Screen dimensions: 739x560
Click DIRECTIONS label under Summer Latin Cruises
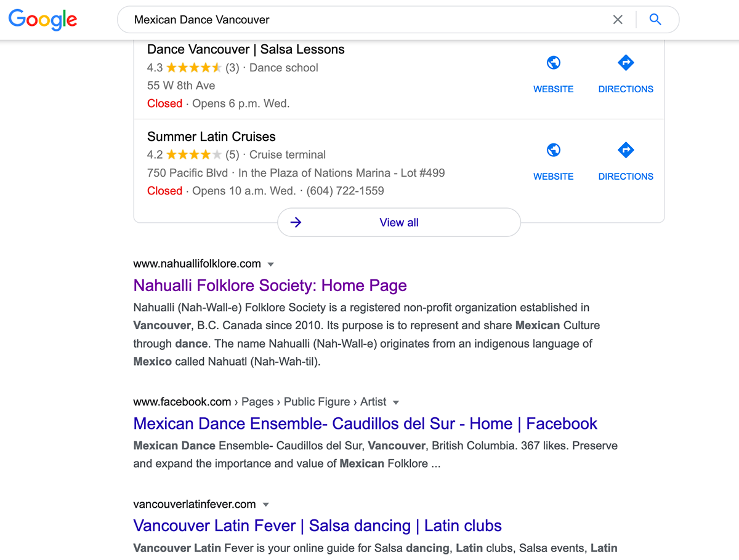click(626, 177)
